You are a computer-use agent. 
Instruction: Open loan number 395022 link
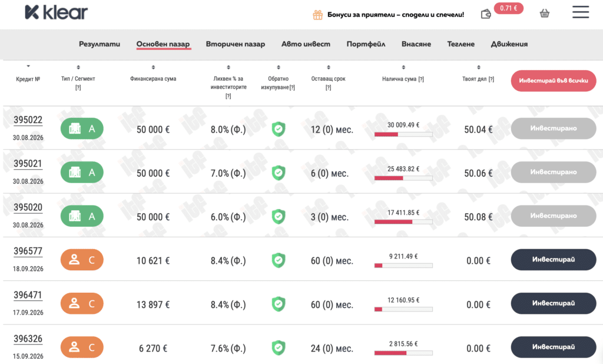28,120
